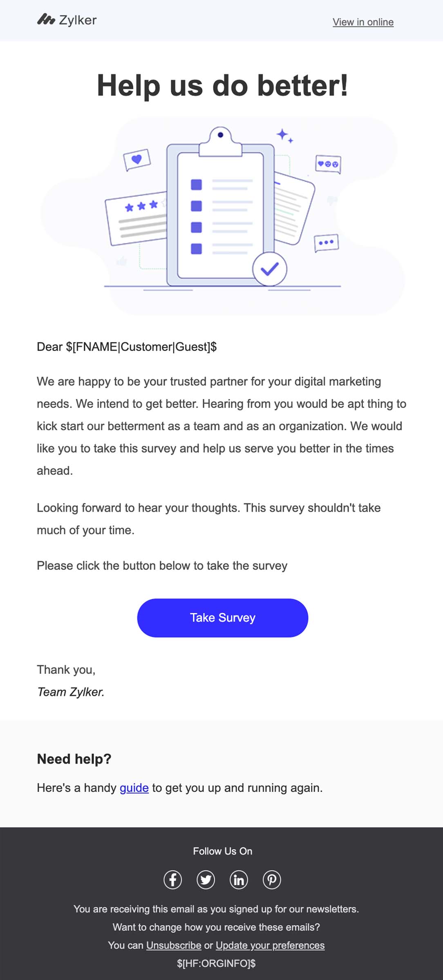
Task: Click the Zylker logo icon
Action: 46,19
